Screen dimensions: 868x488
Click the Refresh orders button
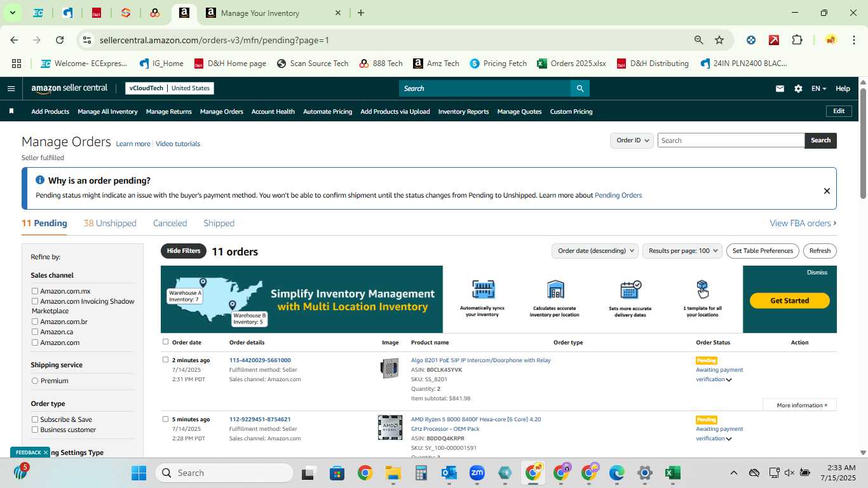click(820, 251)
